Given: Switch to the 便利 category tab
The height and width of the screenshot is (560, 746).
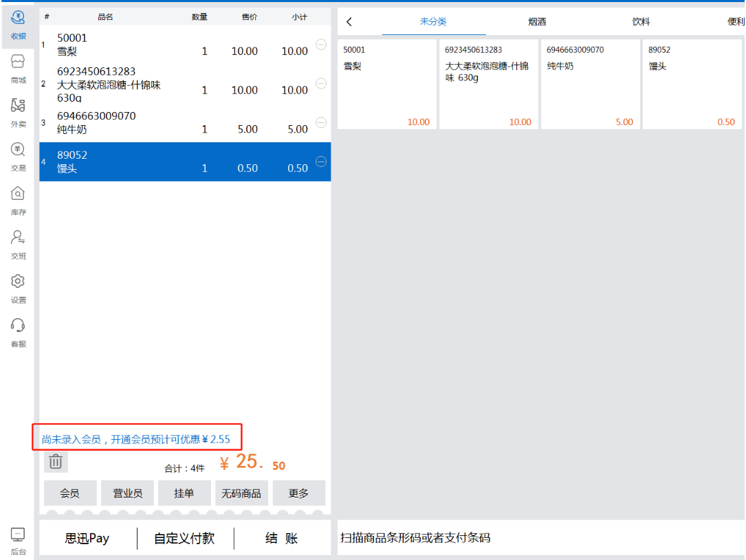Looking at the screenshot, I should click(x=736, y=22).
